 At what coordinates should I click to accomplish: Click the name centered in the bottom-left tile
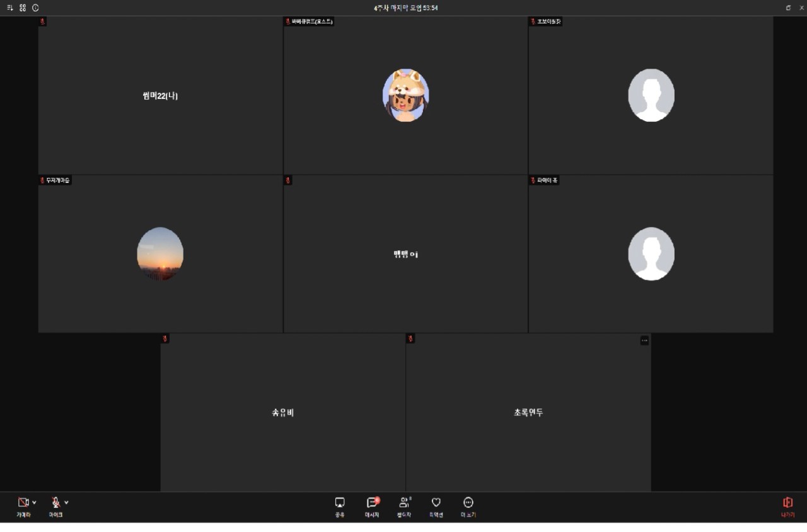coord(283,412)
